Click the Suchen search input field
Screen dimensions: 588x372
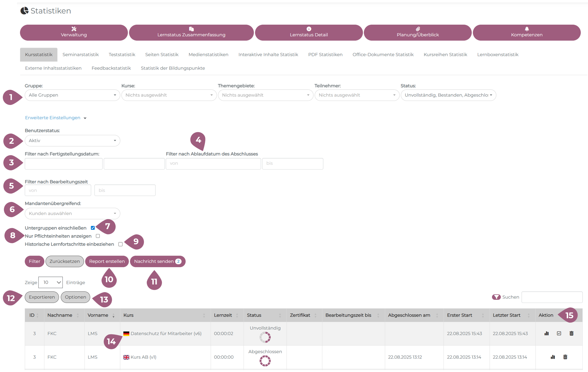pyautogui.click(x=552, y=297)
